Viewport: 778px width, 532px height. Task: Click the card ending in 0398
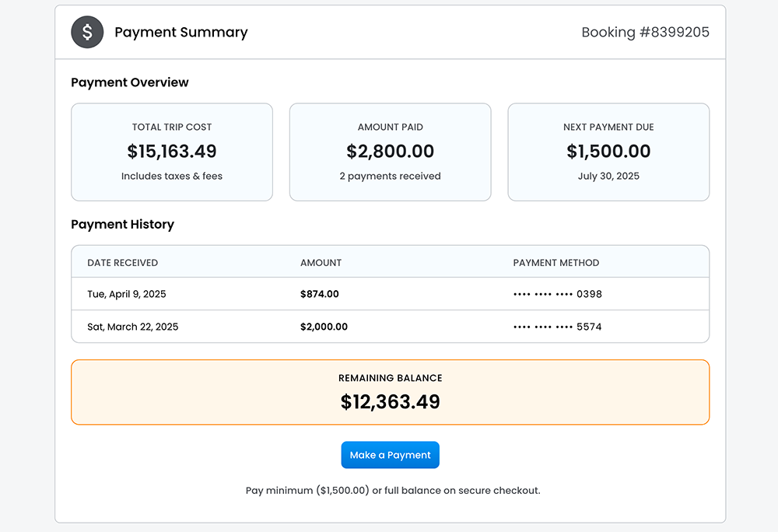pyautogui.click(x=557, y=294)
